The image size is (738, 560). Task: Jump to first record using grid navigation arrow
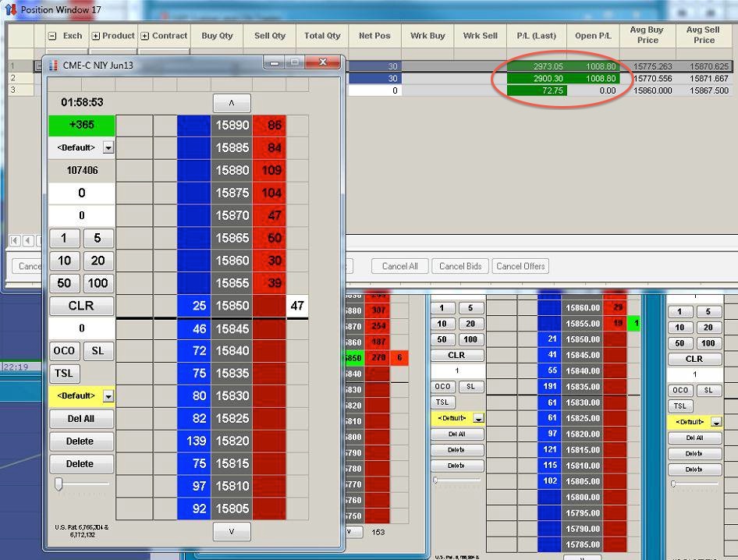coord(15,240)
